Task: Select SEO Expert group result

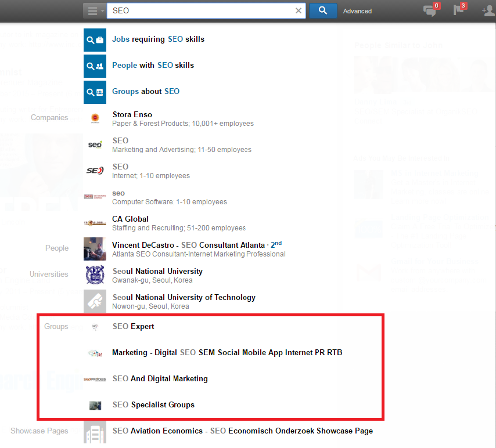Action: coord(133,326)
